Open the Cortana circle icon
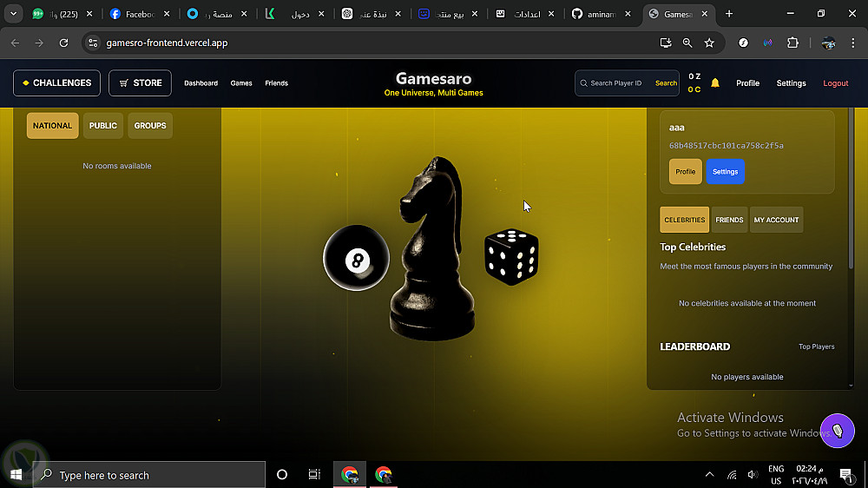Image resolution: width=868 pixels, height=488 pixels. [x=282, y=475]
